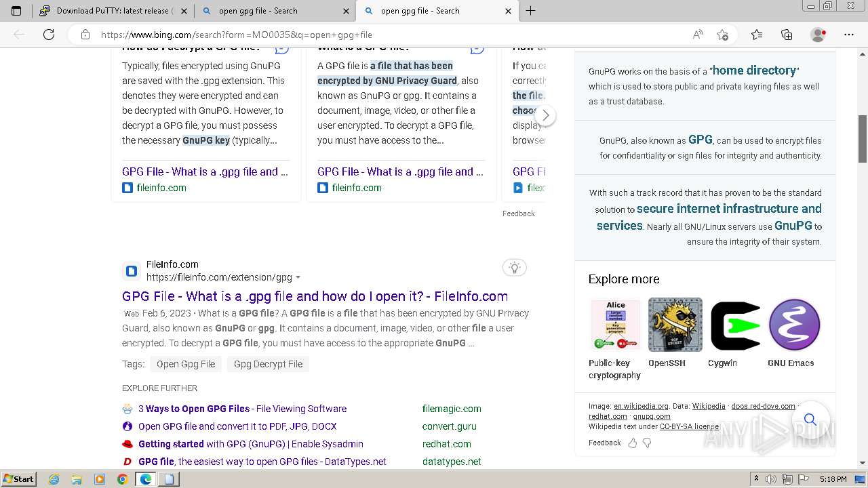Open the Windows Start menu
Image resolution: width=868 pixels, height=488 pixels.
pos(19,479)
